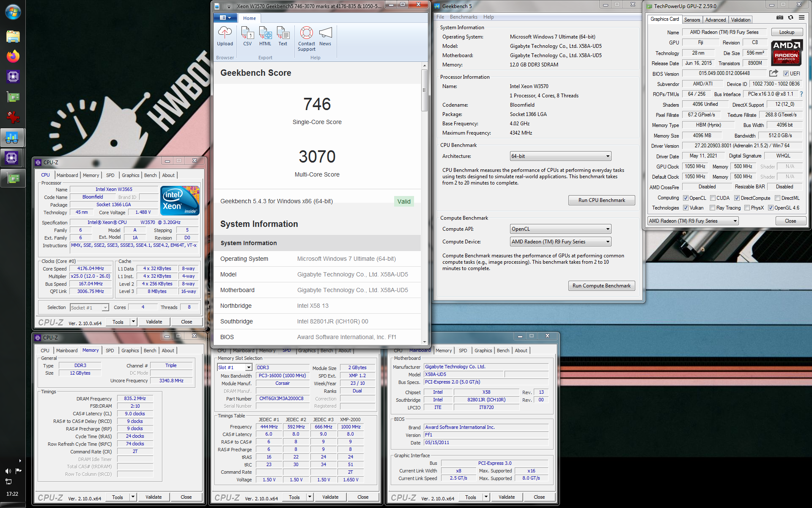812x508 pixels.
Task: Open the Architecture 64-bit dropdown
Action: pyautogui.click(x=560, y=156)
